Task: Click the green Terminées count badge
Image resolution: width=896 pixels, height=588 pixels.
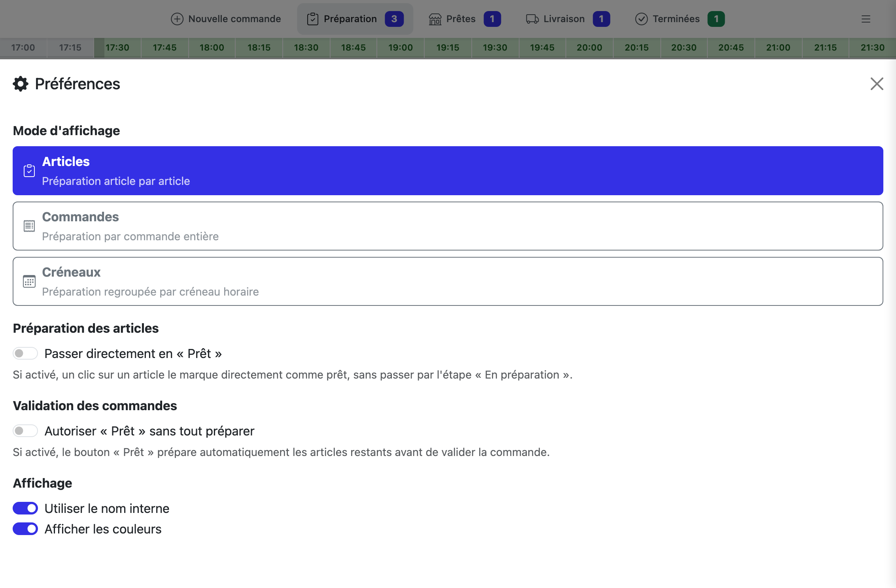Action: point(716,19)
